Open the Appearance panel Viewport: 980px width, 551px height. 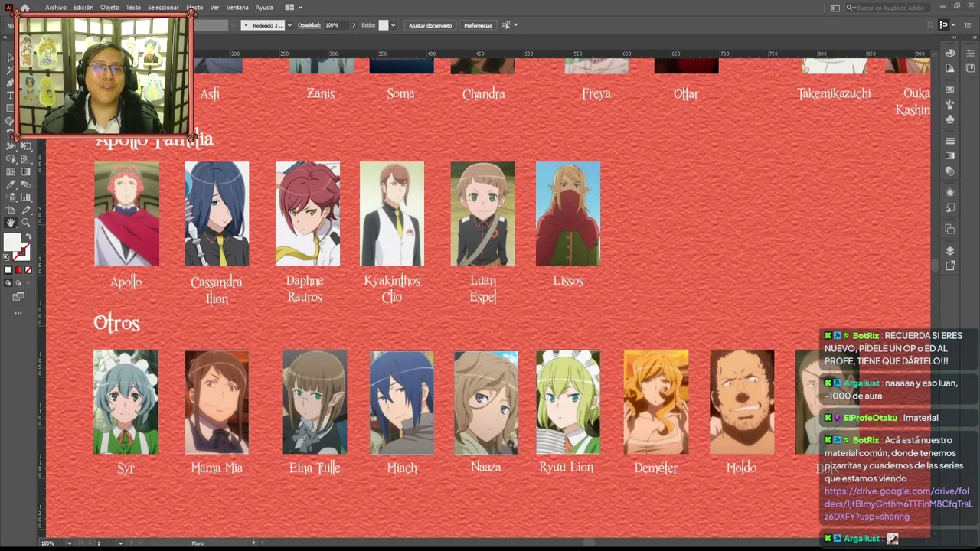(x=950, y=193)
